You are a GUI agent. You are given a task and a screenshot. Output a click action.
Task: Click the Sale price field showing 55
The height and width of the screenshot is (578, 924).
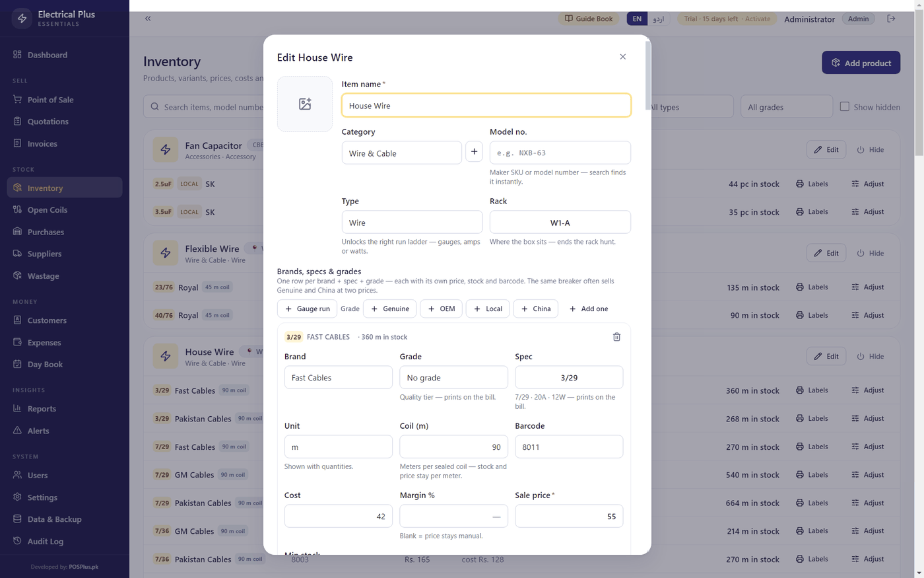[569, 516]
